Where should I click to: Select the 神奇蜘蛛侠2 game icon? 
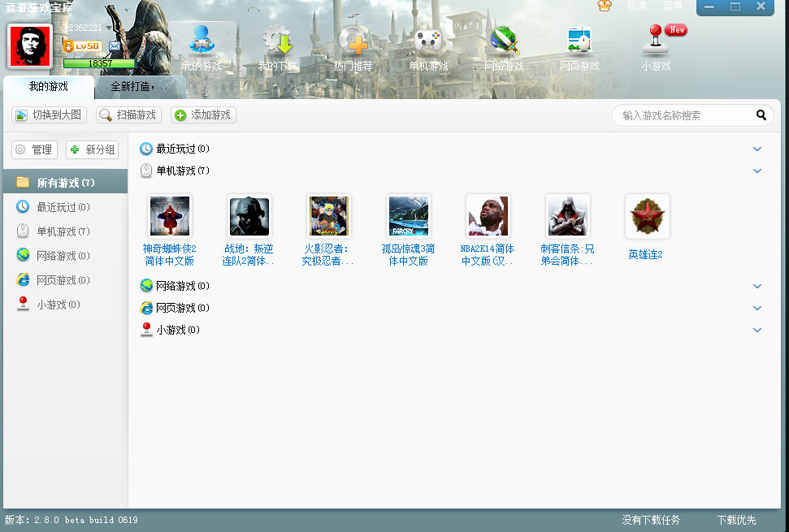(x=170, y=216)
